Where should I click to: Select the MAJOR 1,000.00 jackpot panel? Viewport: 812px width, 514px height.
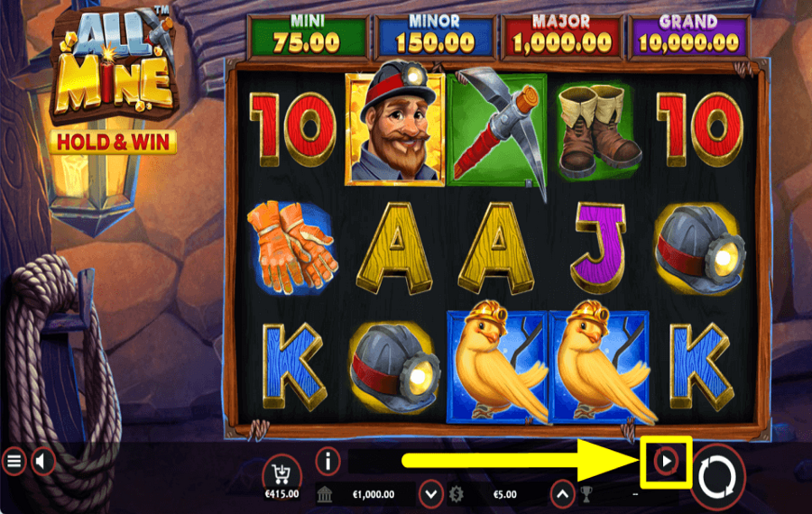(561, 35)
